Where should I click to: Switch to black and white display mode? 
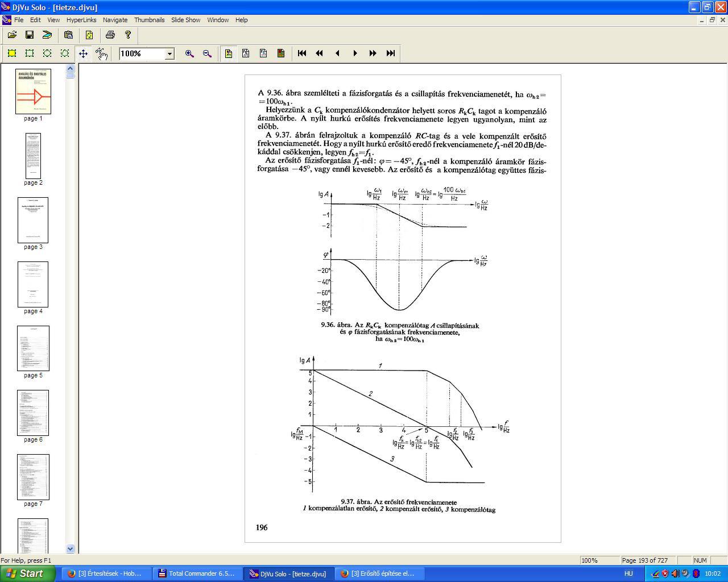tap(246, 53)
